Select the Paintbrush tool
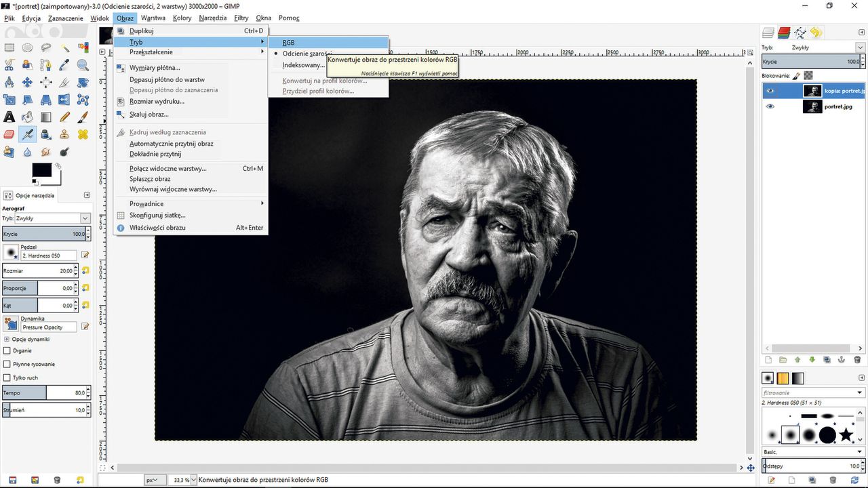Screen dimensions: 868x488 pos(83,117)
